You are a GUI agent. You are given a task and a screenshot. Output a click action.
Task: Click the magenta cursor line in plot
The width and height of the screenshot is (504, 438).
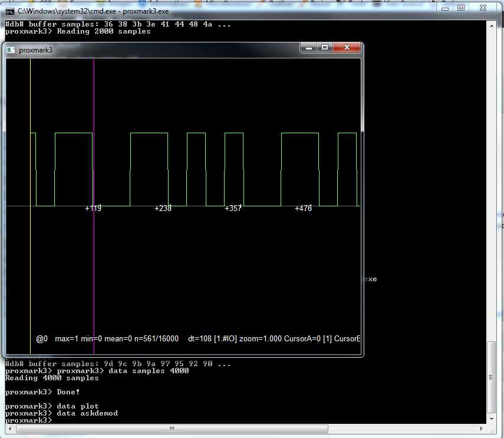[94, 206]
